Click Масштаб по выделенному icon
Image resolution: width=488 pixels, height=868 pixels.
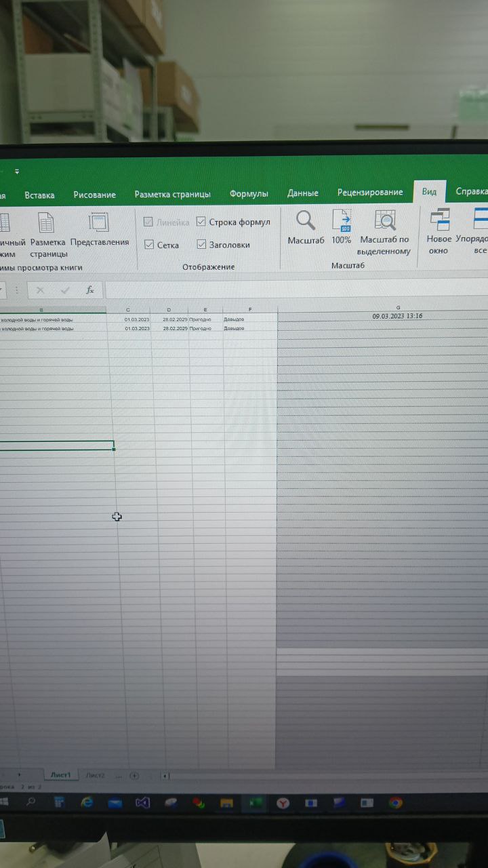point(385,222)
